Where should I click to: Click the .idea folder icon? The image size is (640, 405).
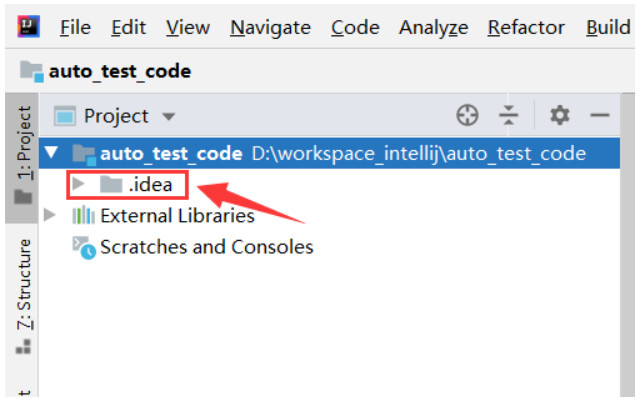pyautogui.click(x=111, y=184)
